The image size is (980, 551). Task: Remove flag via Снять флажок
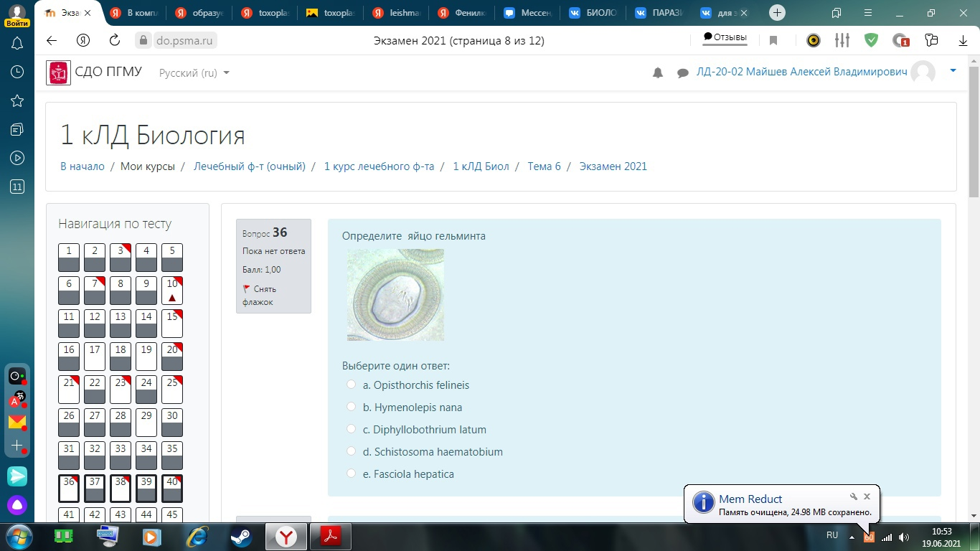point(260,296)
